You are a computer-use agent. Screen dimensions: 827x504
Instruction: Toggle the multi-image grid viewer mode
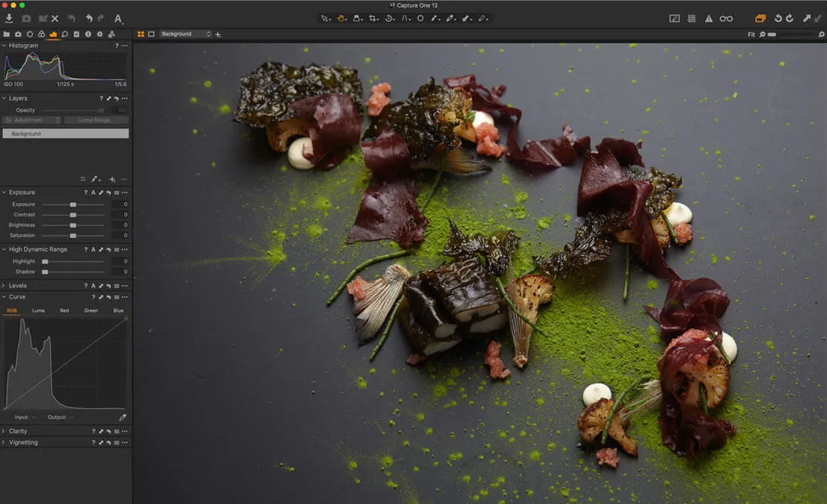tap(141, 35)
